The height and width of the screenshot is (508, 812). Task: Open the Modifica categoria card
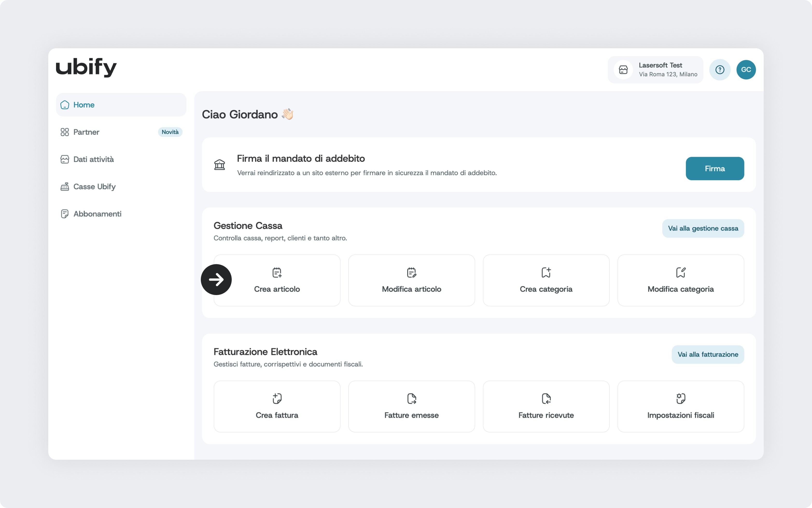(680, 281)
